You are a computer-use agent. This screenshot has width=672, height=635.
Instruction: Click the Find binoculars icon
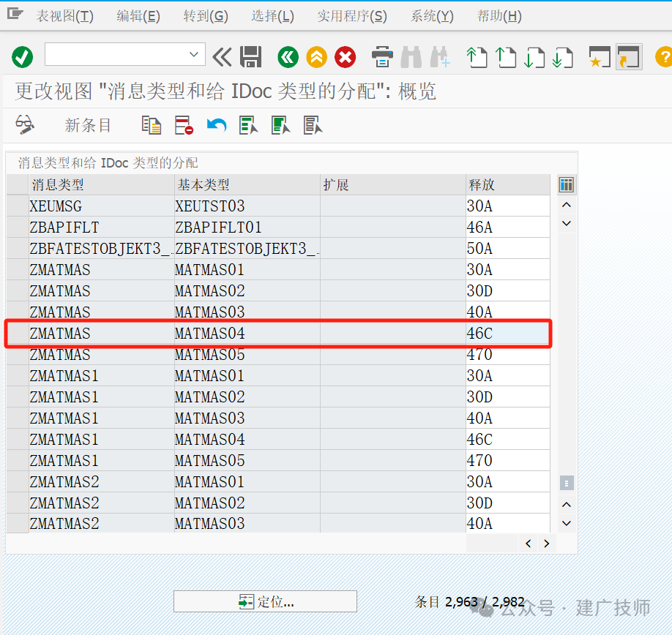[411, 57]
